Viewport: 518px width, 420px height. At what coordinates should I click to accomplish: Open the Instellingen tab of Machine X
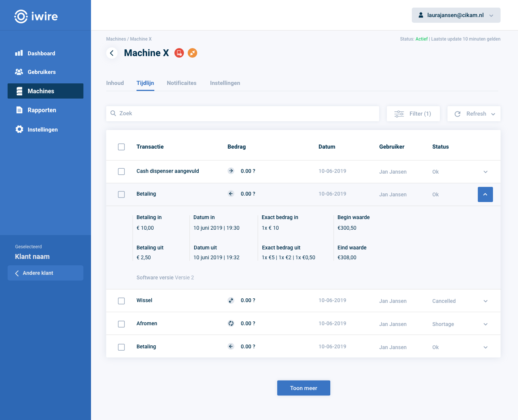[x=225, y=83]
